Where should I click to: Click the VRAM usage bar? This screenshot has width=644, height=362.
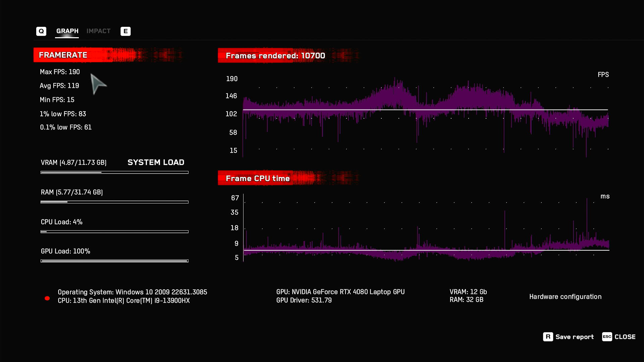coord(114,172)
